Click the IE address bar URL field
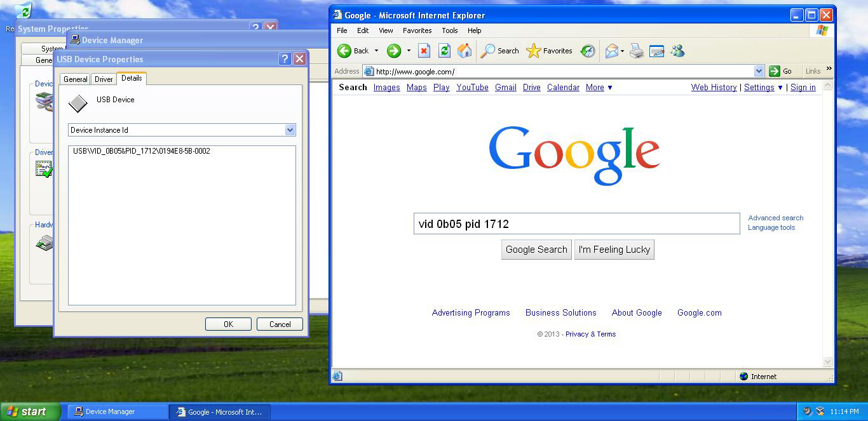This screenshot has height=421, width=868. coord(562,71)
